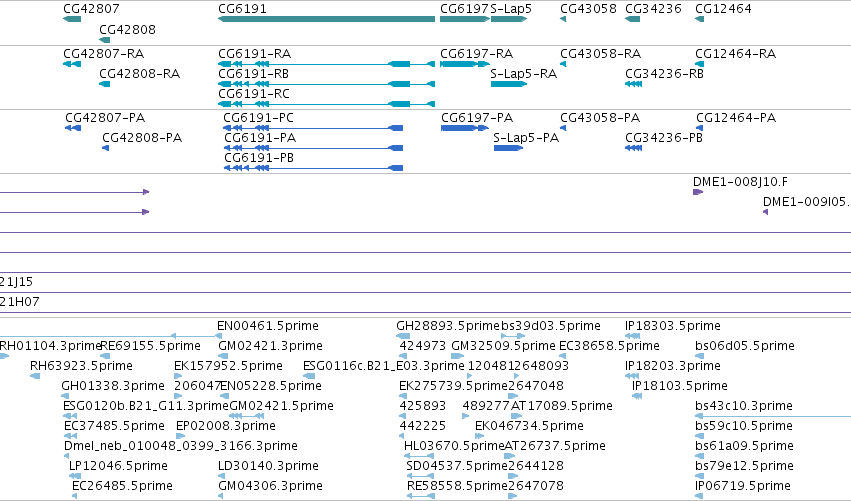The width and height of the screenshot is (851, 501).
Task: Select the CG6197-RA transcript
Action: click(x=465, y=64)
